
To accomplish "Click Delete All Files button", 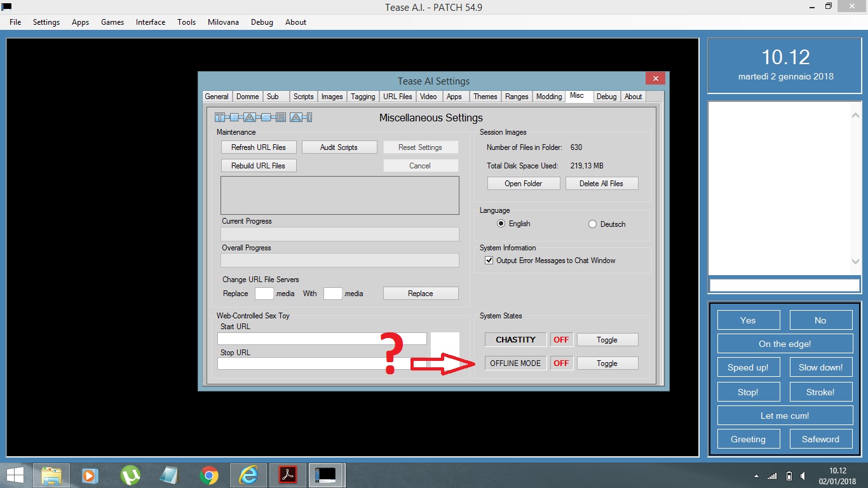I will pyautogui.click(x=602, y=184).
